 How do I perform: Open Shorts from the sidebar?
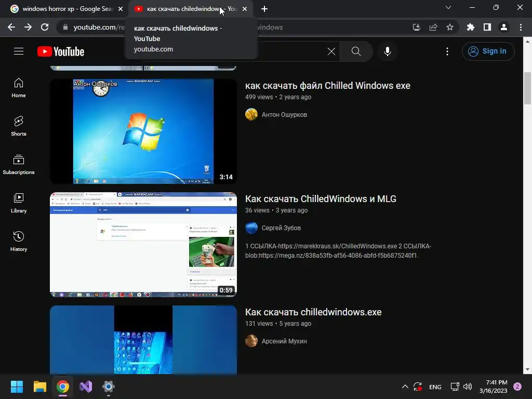(x=19, y=126)
